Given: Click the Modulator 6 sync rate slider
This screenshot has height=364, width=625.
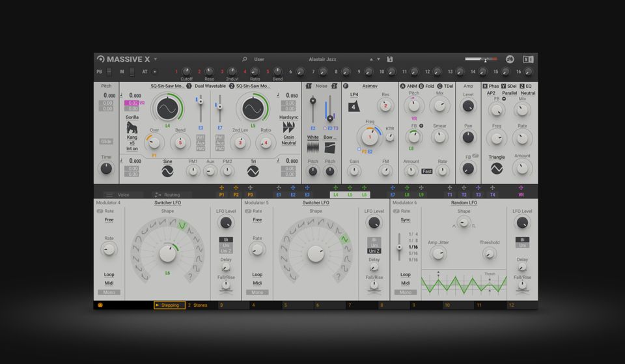Looking at the screenshot, I should coord(399,247).
